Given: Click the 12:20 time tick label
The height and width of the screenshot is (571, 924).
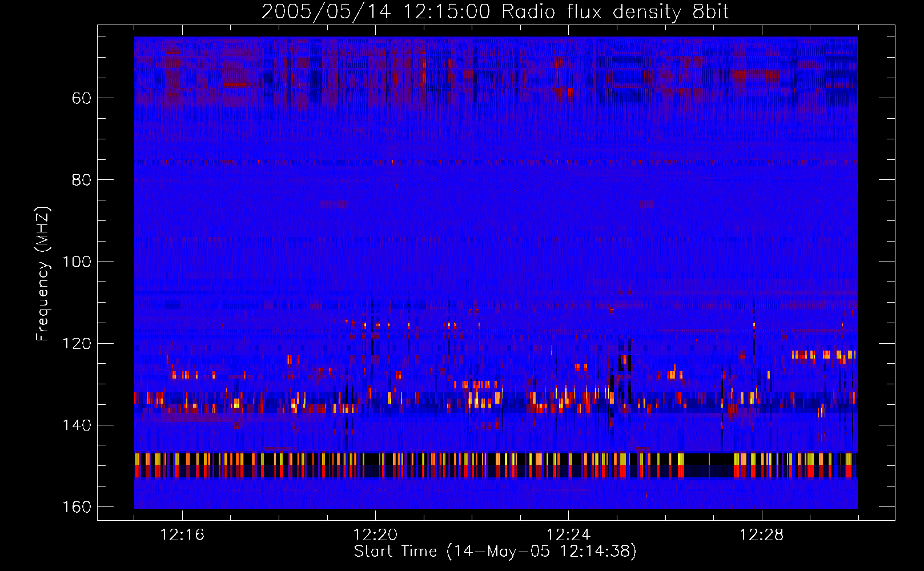Looking at the screenshot, I should [x=375, y=534].
